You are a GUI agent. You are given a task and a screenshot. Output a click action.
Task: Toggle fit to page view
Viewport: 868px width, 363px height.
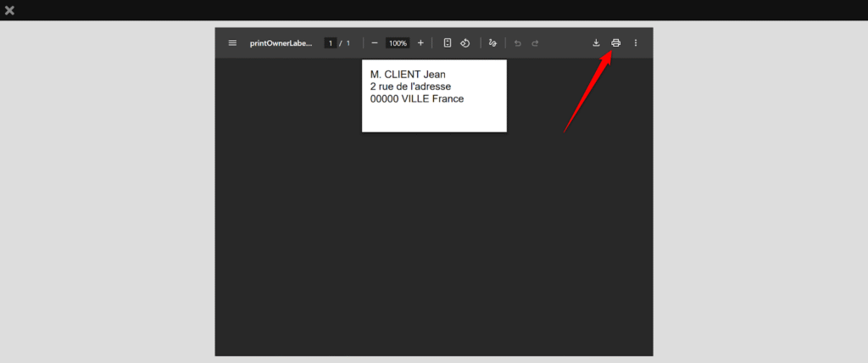point(448,43)
